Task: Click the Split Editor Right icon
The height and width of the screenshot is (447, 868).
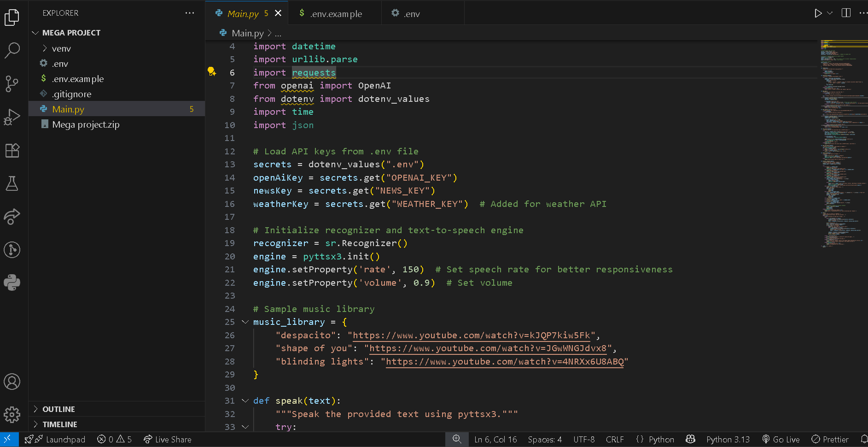Action: click(846, 13)
